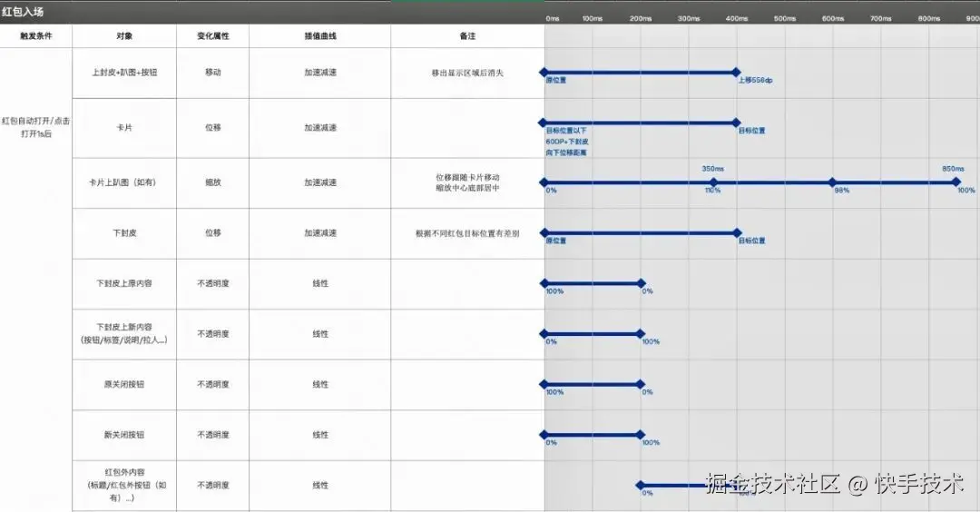Select the 卡片 object cell
The height and width of the screenshot is (512, 980).
(124, 127)
